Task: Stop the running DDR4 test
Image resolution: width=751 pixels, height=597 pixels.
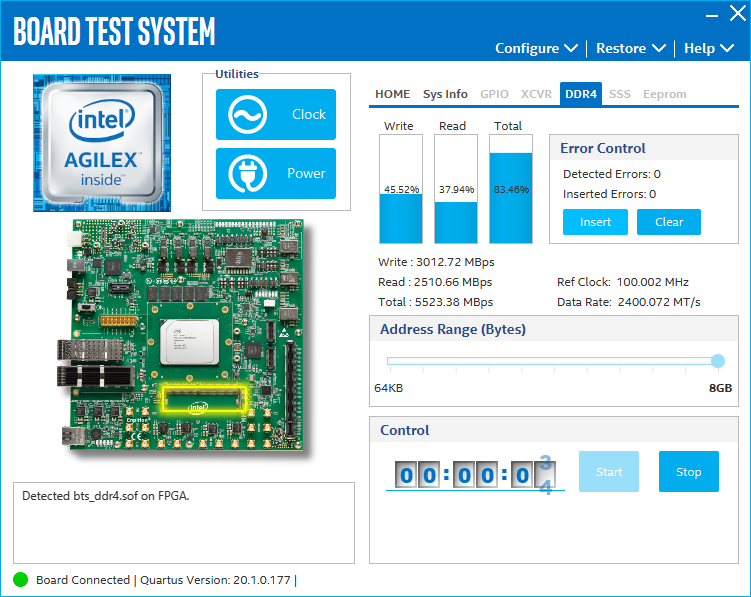Action: (x=688, y=472)
